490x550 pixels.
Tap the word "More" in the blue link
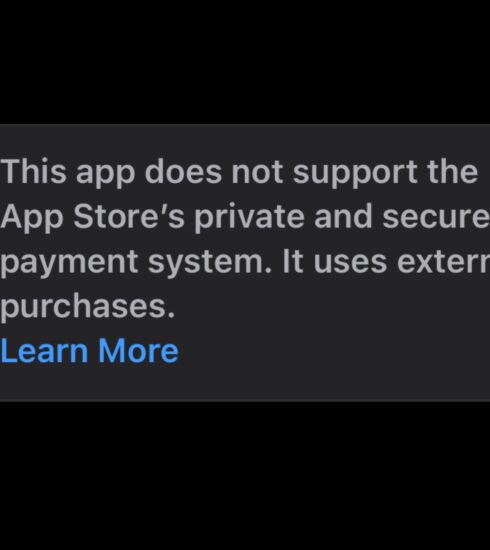139,350
